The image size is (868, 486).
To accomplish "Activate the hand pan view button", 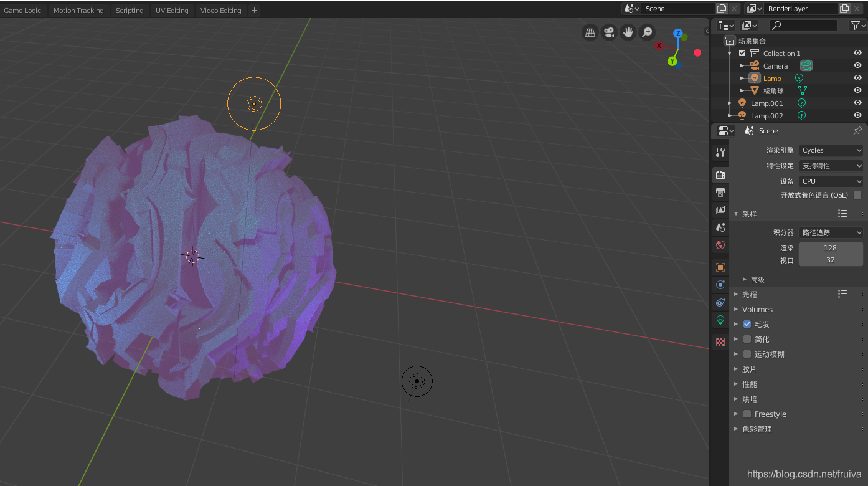I will [x=628, y=32].
